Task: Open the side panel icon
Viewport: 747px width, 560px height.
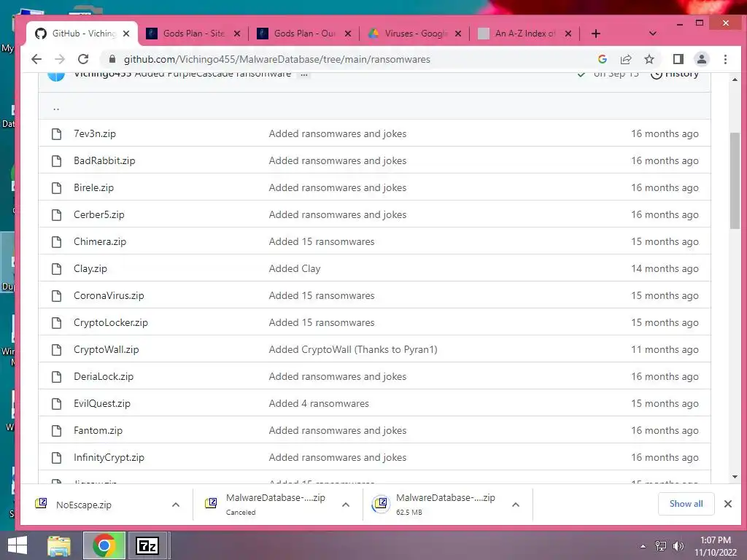Action: tap(678, 59)
